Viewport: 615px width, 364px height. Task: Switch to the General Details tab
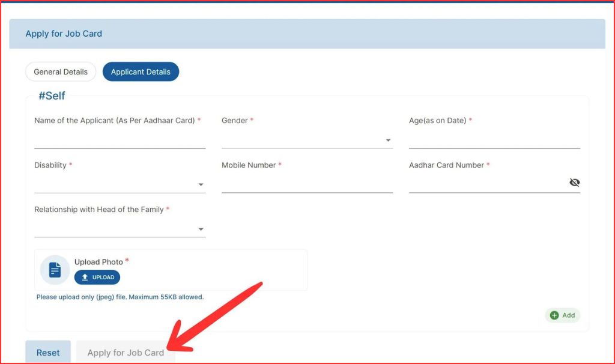point(61,71)
